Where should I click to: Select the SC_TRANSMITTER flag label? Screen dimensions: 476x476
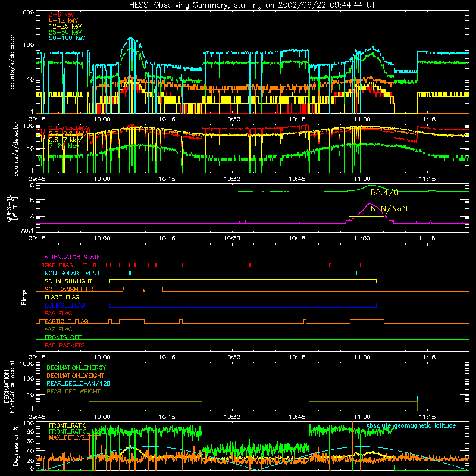tap(69, 289)
